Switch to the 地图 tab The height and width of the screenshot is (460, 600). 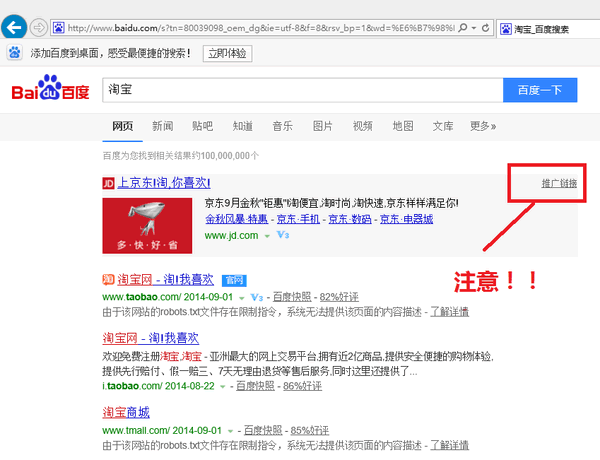(403, 126)
